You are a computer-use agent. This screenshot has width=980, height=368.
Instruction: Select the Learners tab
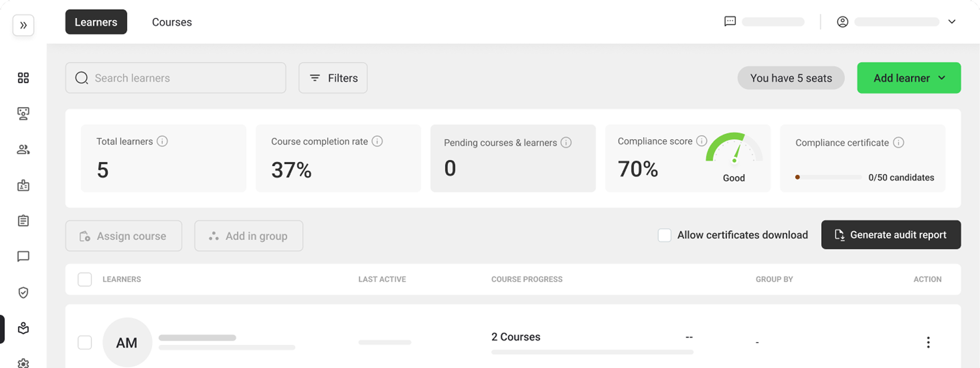click(96, 22)
